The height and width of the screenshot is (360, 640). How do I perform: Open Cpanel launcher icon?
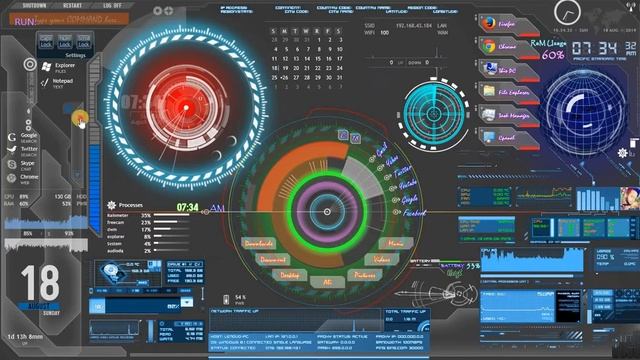(489, 138)
